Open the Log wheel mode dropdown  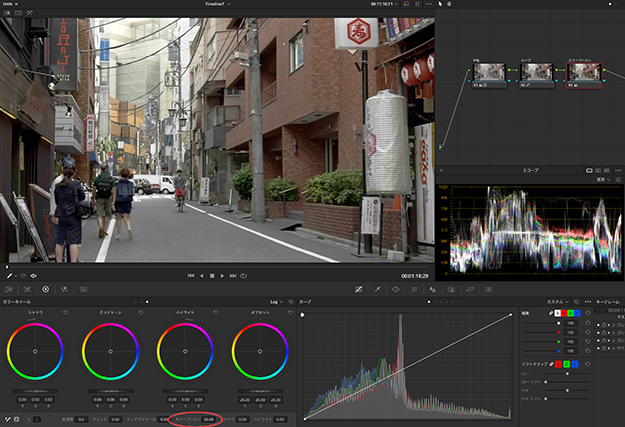[277, 301]
